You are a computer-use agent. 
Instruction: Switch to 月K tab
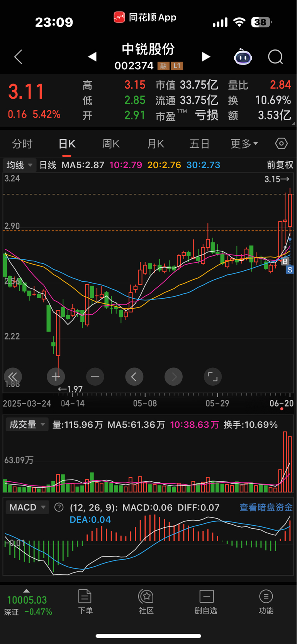(x=156, y=144)
